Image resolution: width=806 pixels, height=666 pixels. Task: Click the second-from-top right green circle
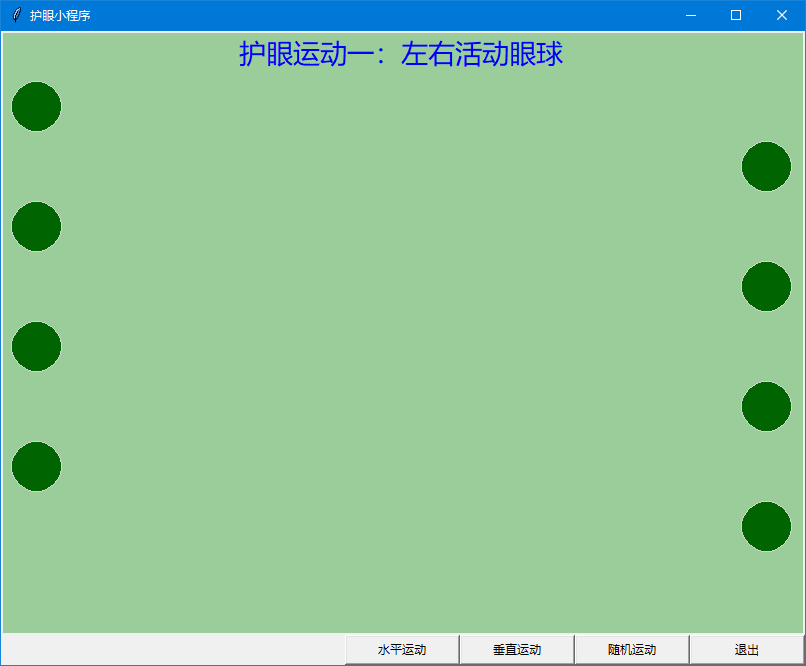[766, 286]
